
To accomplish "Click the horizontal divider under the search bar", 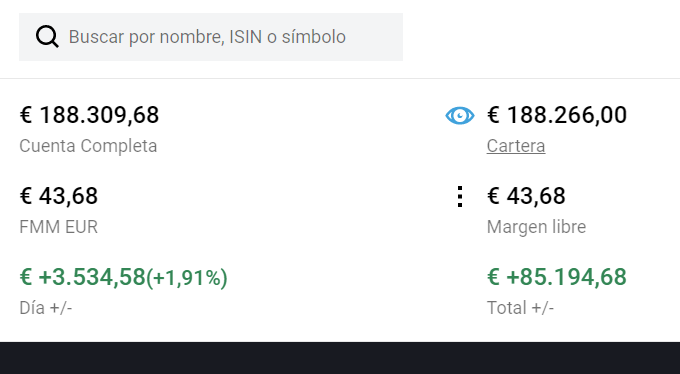I will click(340, 79).
